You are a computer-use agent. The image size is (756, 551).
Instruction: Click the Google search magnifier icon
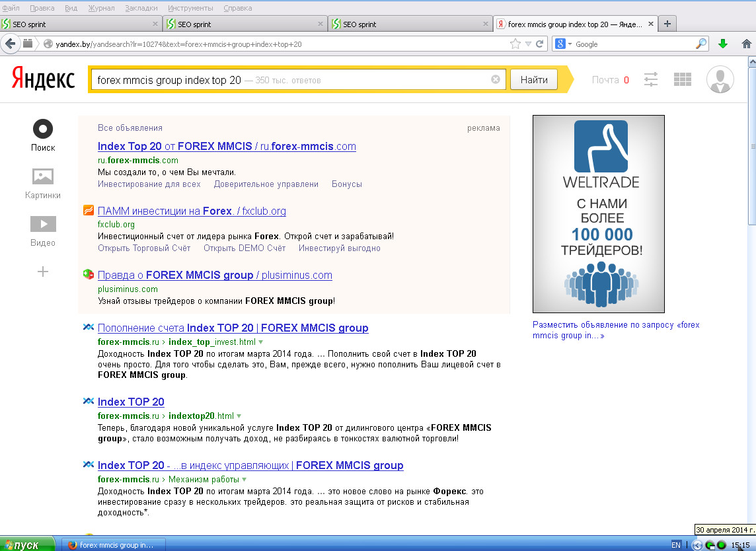[x=701, y=44]
